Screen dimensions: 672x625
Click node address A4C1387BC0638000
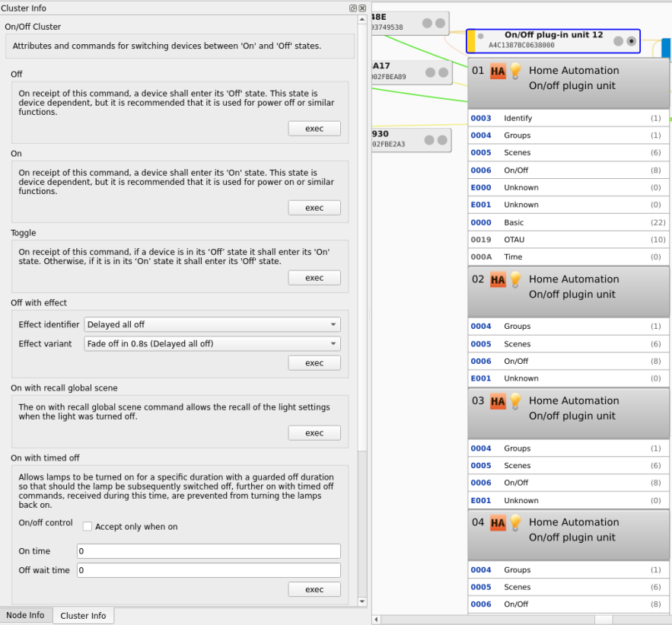(x=521, y=45)
